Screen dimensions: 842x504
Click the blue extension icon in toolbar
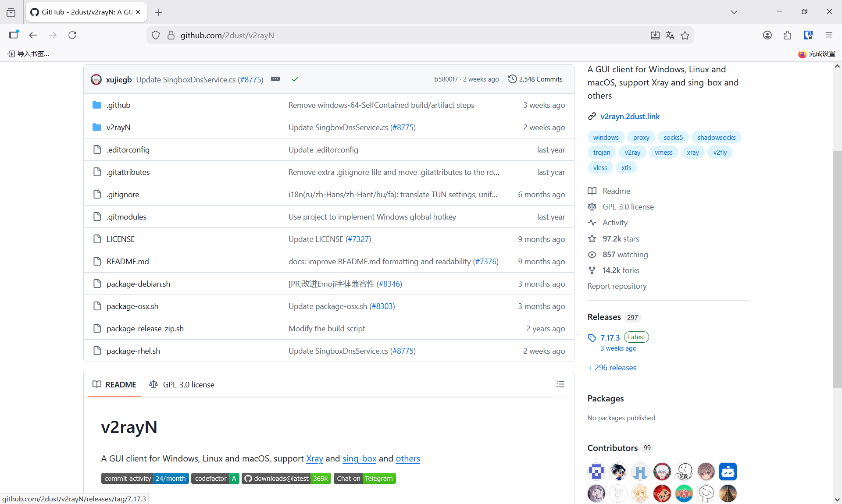click(808, 35)
